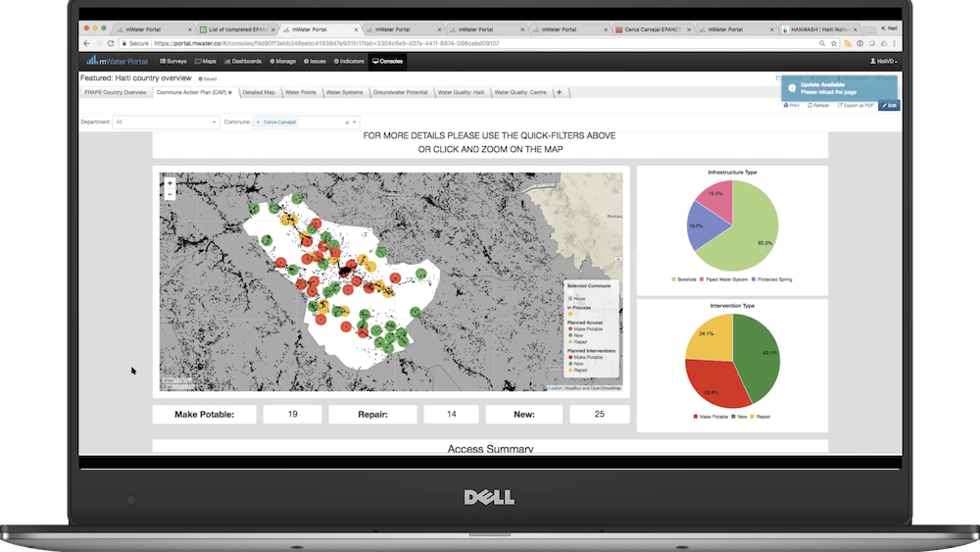This screenshot has height=552, width=980.
Task: Switch to Water Quality: Centre tab
Action: 520,92
